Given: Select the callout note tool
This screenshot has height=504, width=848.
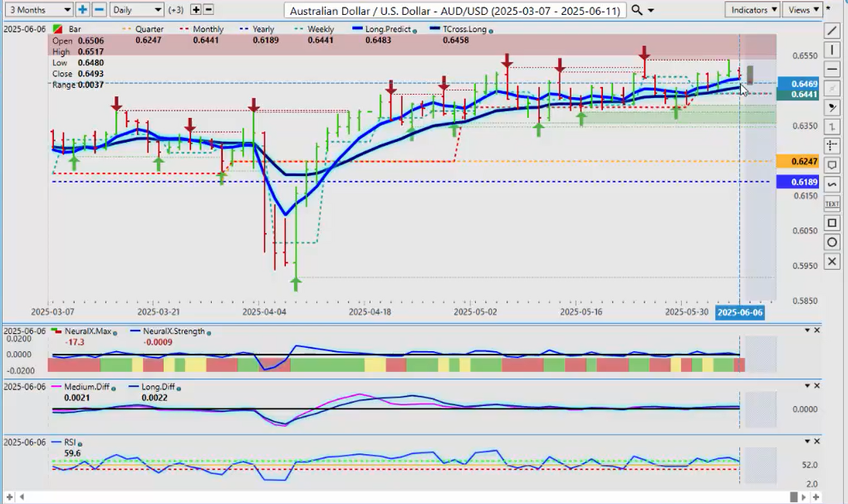Looking at the screenshot, I should point(831,165).
